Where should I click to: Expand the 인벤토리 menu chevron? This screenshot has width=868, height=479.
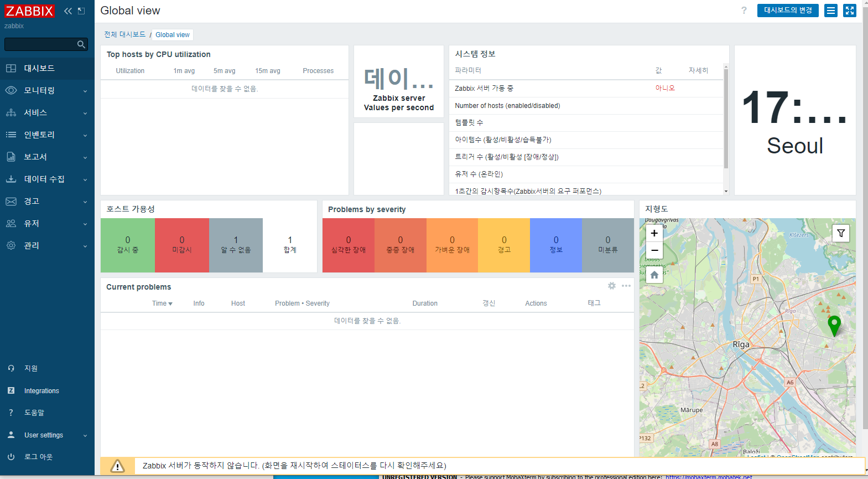point(85,135)
